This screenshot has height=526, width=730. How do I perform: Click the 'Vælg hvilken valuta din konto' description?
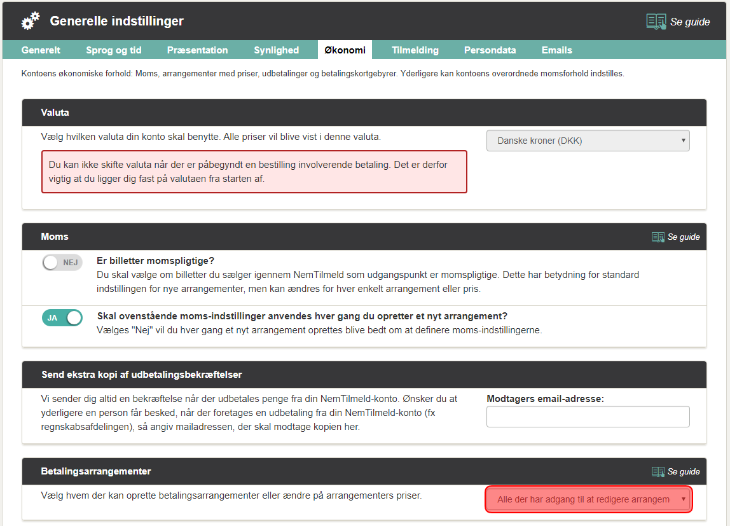[210, 137]
